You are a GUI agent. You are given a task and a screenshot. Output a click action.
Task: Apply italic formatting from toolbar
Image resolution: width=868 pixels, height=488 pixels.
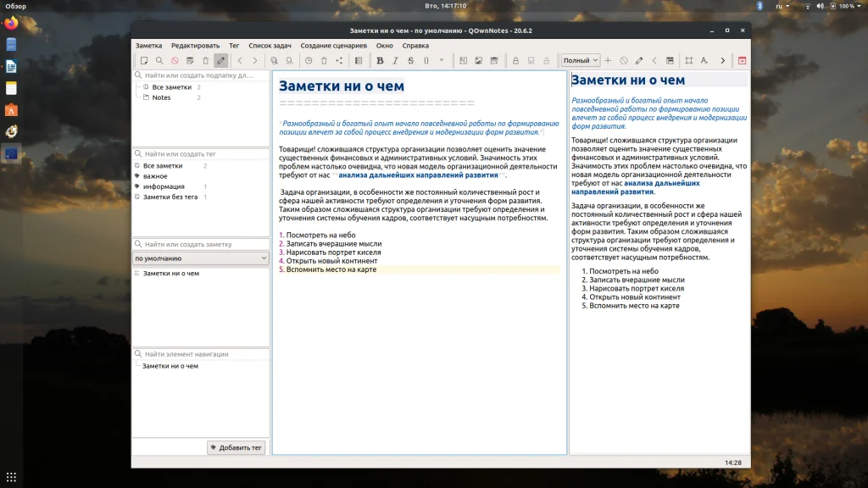point(395,61)
